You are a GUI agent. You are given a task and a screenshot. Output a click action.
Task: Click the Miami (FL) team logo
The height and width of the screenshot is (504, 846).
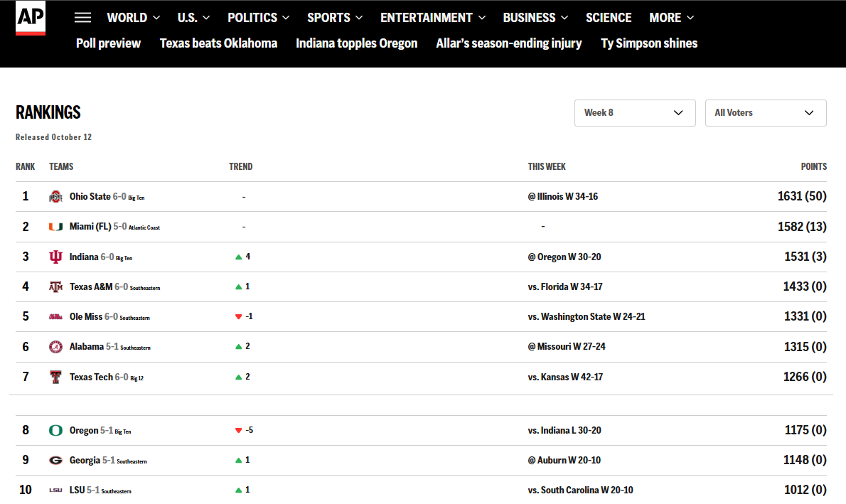(x=55, y=227)
